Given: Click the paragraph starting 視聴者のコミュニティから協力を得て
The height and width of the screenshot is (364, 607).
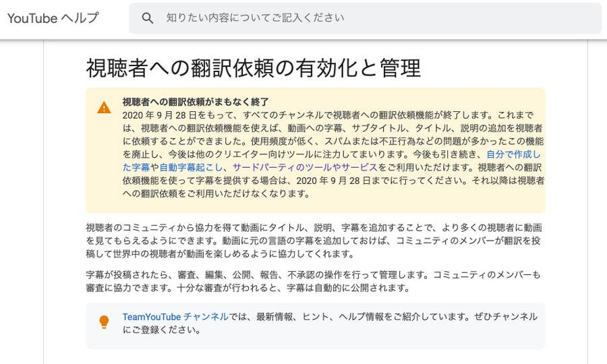Looking at the screenshot, I should 314,241.
